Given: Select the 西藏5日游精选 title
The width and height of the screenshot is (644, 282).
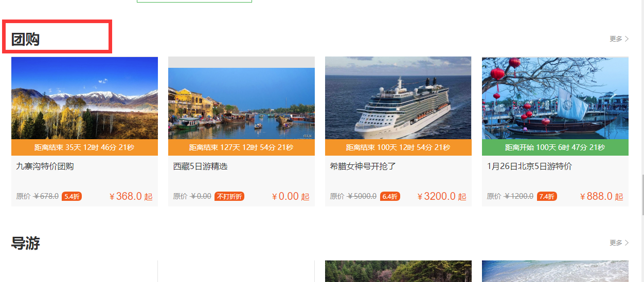Looking at the screenshot, I should click(200, 166).
